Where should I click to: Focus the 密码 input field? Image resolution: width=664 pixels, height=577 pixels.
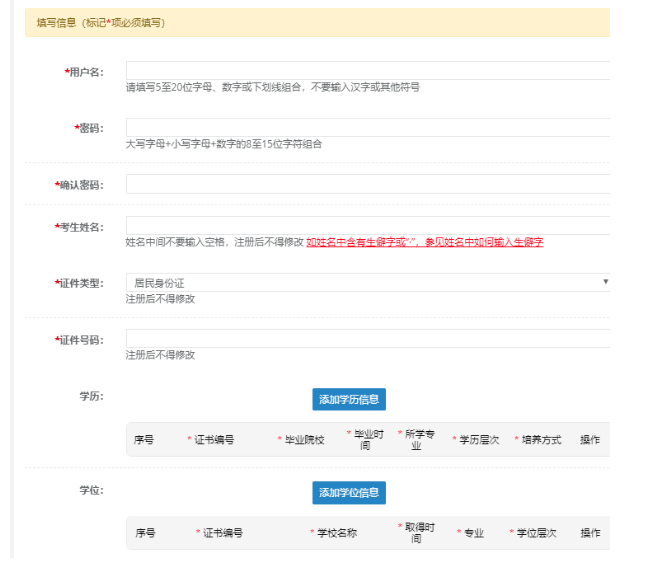368,127
